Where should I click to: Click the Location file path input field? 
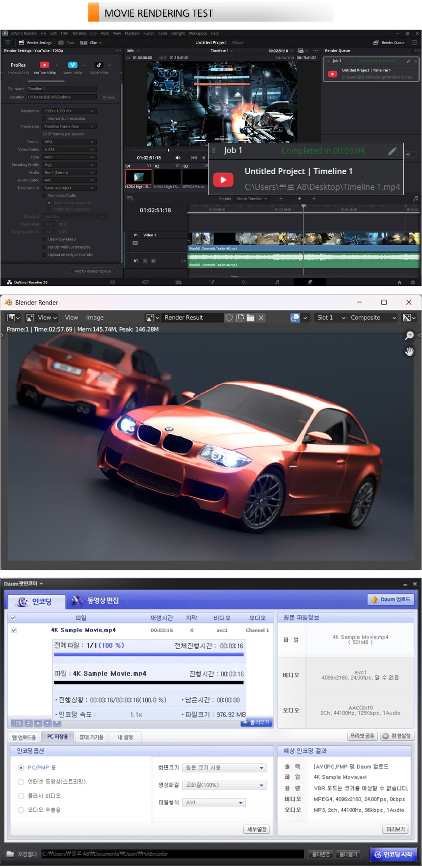click(61, 97)
